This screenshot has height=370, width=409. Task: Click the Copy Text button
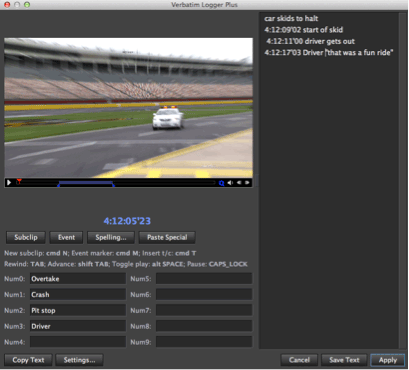(x=28, y=360)
